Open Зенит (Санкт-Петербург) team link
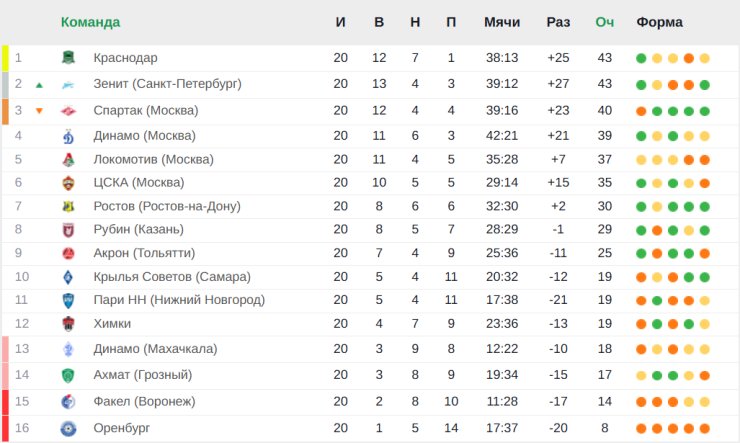Screen dimensions: 740x443 point(167,84)
